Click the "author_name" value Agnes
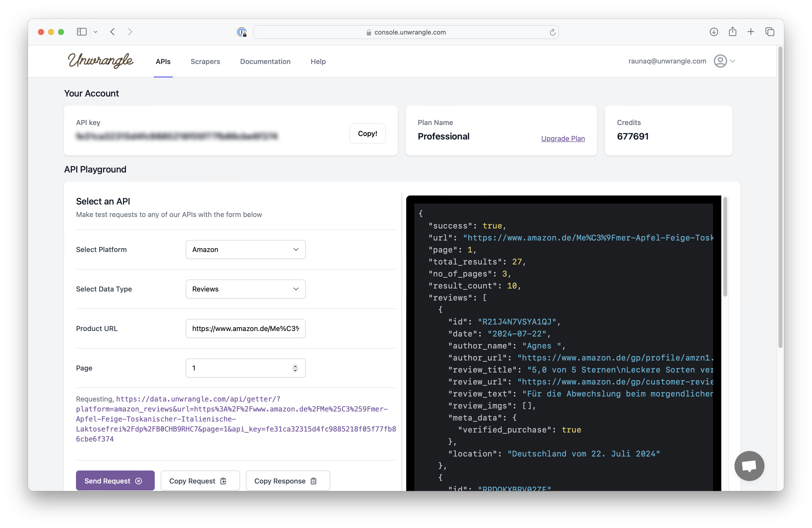 click(541, 345)
